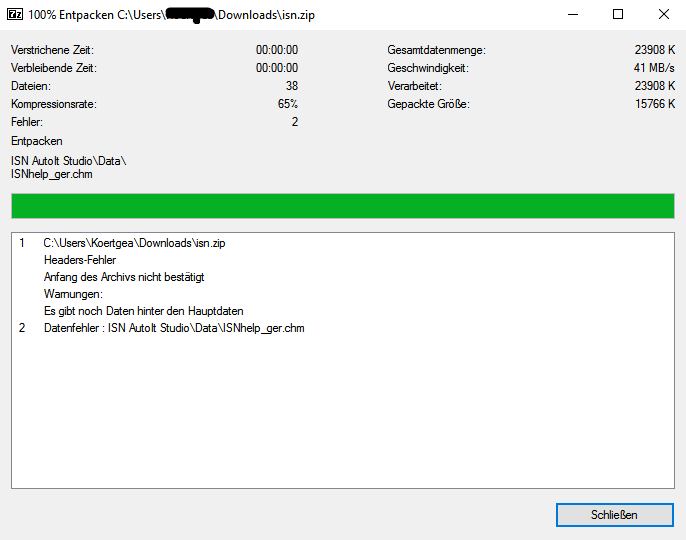Minimize the extraction window
The width and height of the screenshot is (686, 540).
(x=571, y=15)
